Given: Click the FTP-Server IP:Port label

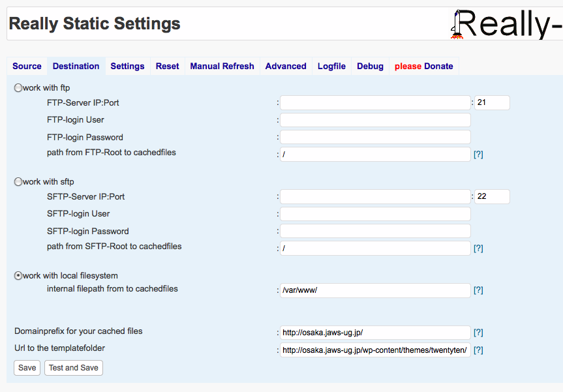Looking at the screenshot, I should (83, 102).
